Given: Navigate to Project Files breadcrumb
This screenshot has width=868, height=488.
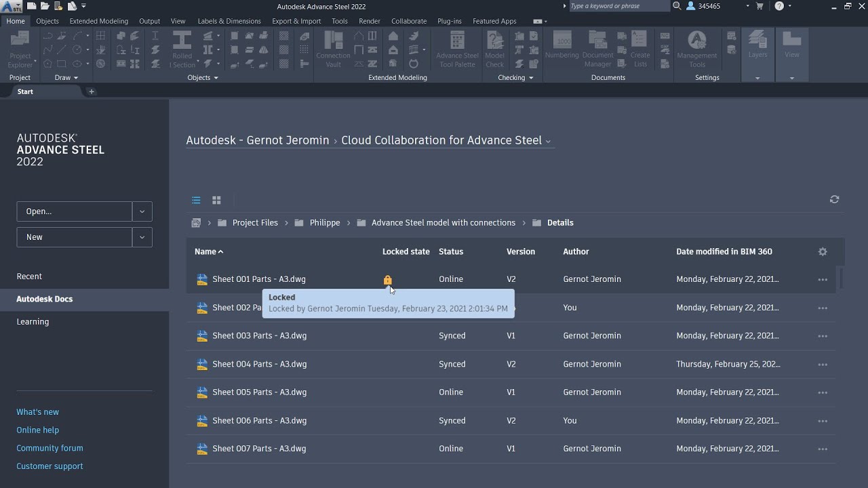Looking at the screenshot, I should (x=255, y=223).
